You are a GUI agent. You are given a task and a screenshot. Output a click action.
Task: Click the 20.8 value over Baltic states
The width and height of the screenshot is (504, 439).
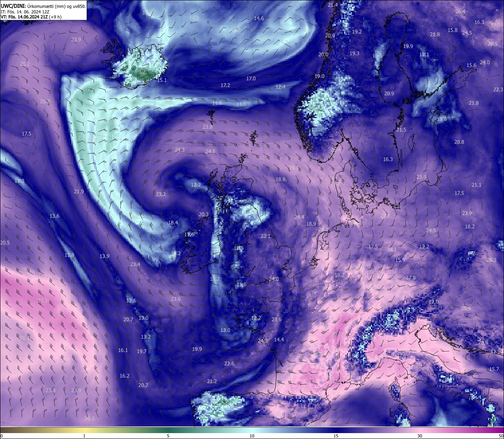[459, 142]
